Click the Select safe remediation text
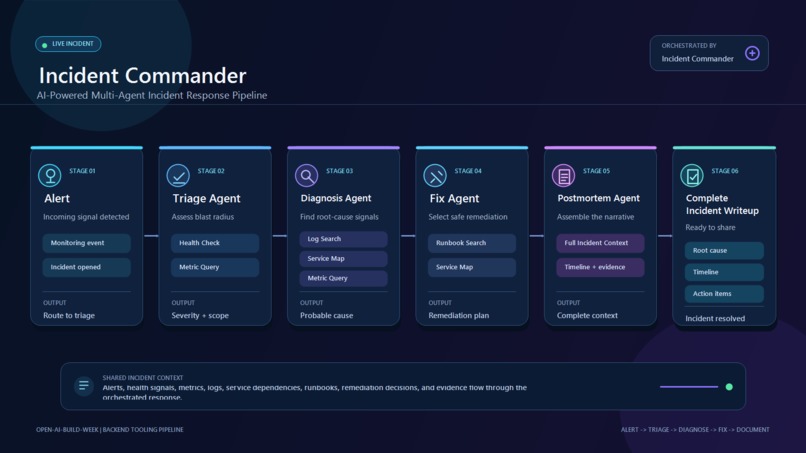This screenshot has width=806, height=453. pos(468,217)
